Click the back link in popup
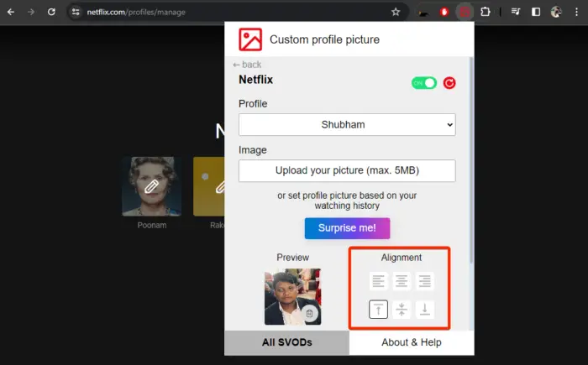Screen dimensions: 588x365 pyautogui.click(x=247, y=65)
